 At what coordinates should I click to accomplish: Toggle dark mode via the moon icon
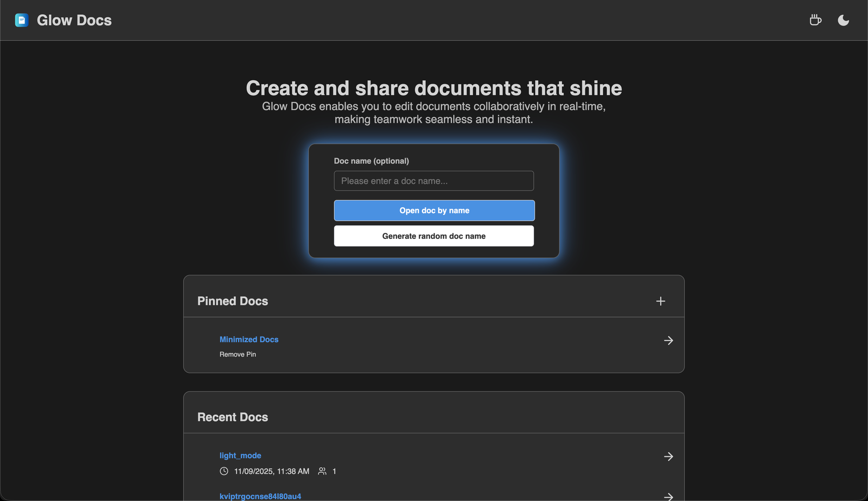[x=844, y=20]
